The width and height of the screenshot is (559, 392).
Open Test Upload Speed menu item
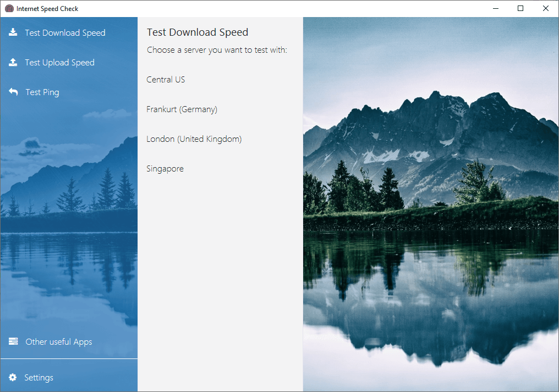click(69, 62)
